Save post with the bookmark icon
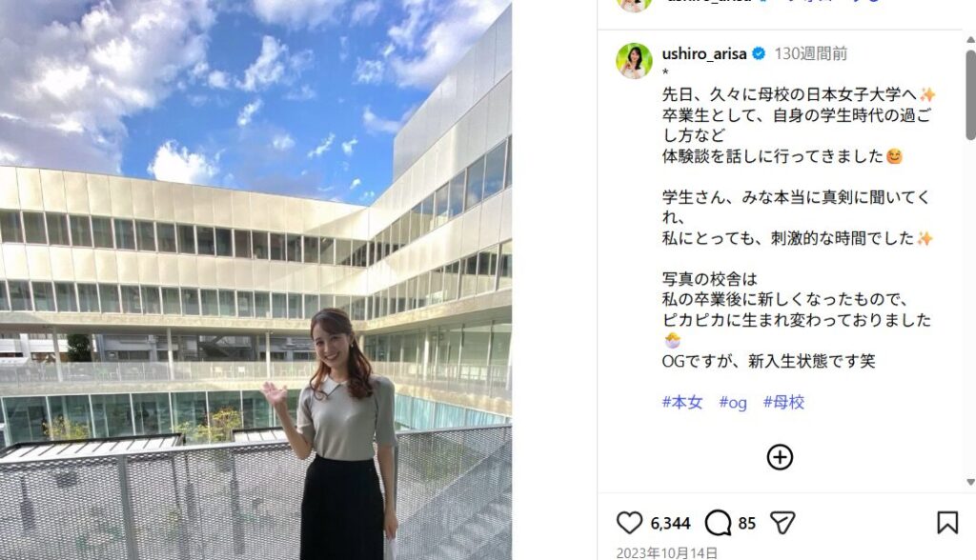 [947, 523]
